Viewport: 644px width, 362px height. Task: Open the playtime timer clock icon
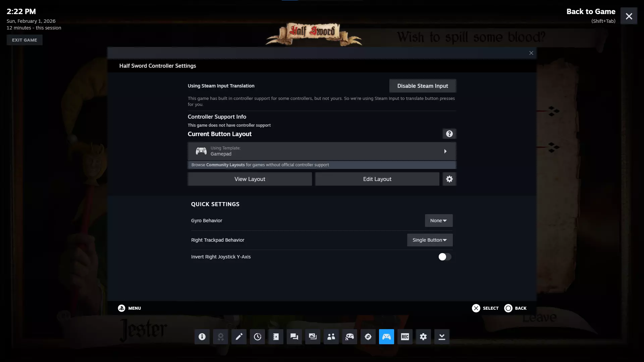[x=257, y=337]
